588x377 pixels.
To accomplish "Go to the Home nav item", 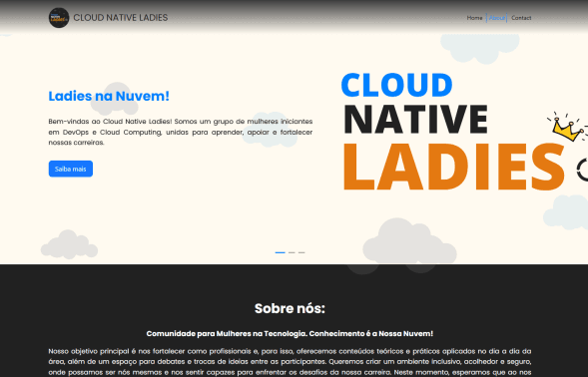I will click(x=474, y=18).
